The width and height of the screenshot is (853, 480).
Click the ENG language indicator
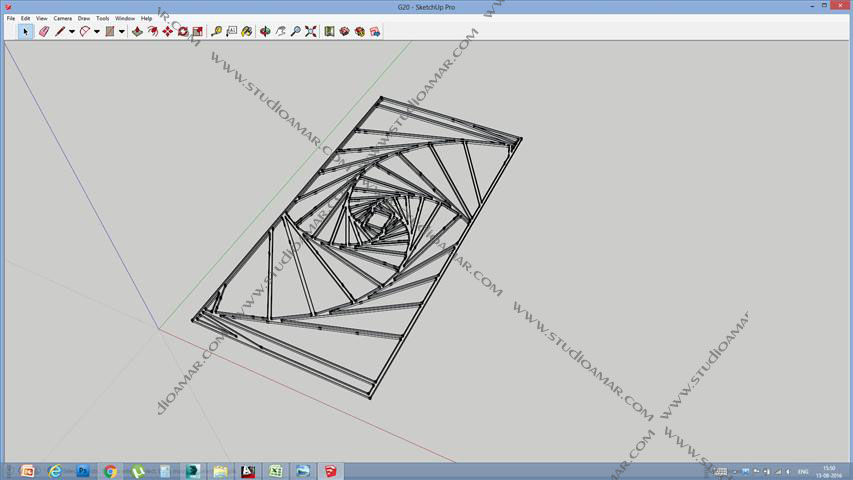803,472
